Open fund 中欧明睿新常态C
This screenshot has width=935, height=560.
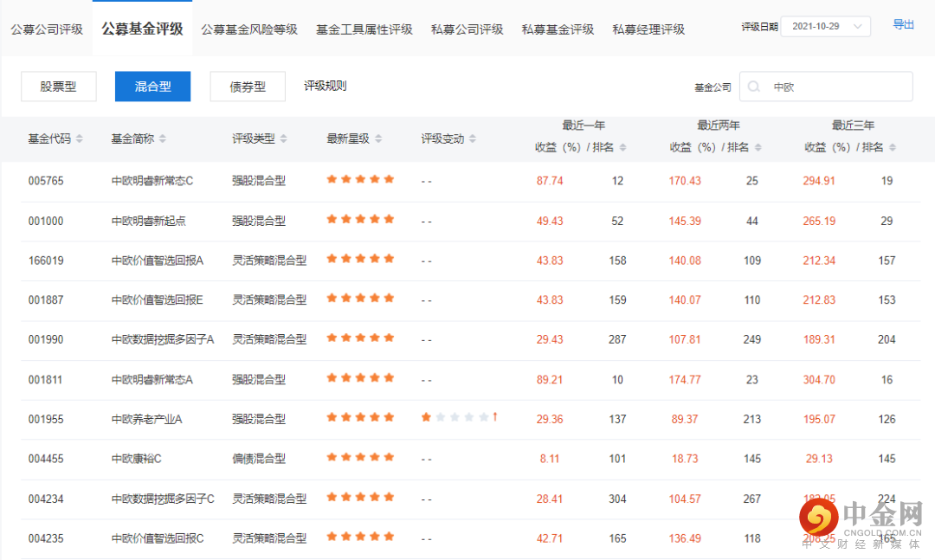(152, 181)
